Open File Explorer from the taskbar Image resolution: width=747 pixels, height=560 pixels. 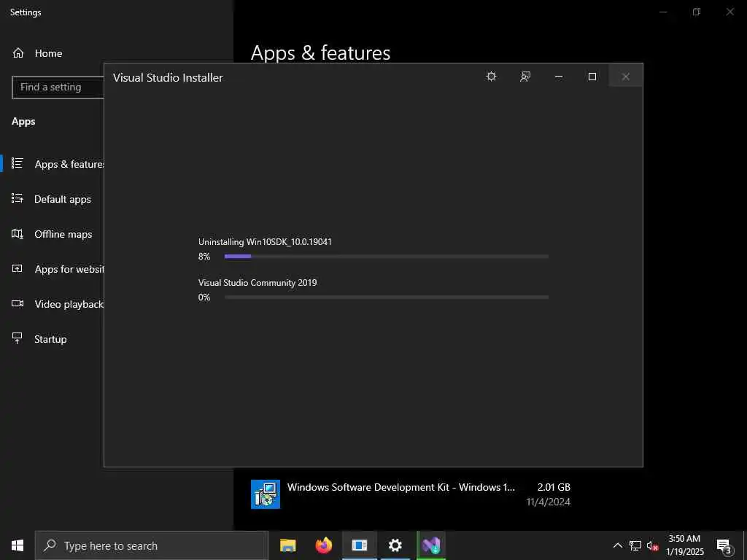[x=287, y=545]
